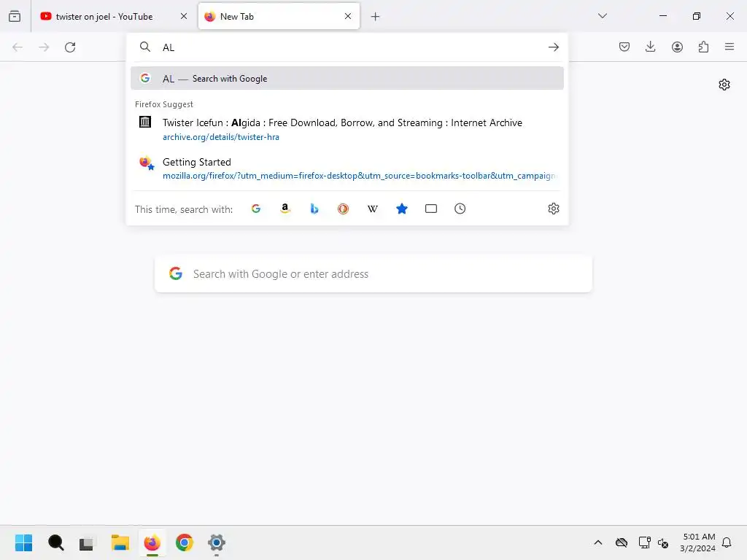
Task: Search in Bookmarks with star icon
Action: point(402,209)
